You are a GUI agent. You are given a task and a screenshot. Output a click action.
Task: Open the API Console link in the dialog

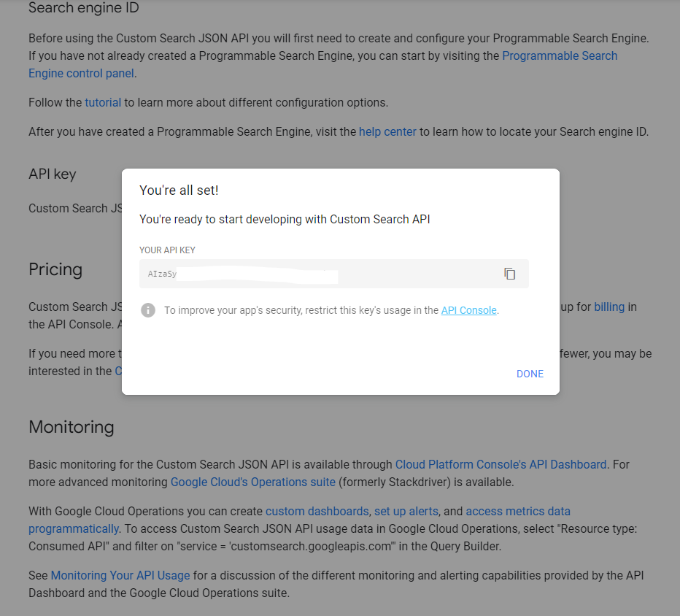point(469,310)
